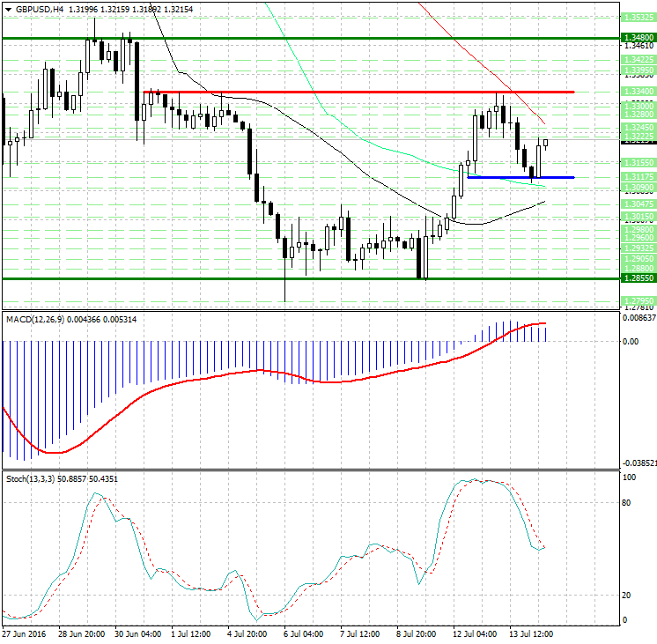Image resolution: width=657 pixels, height=644 pixels.
Task: Click the 1.32800 price level label
Action: (639, 115)
